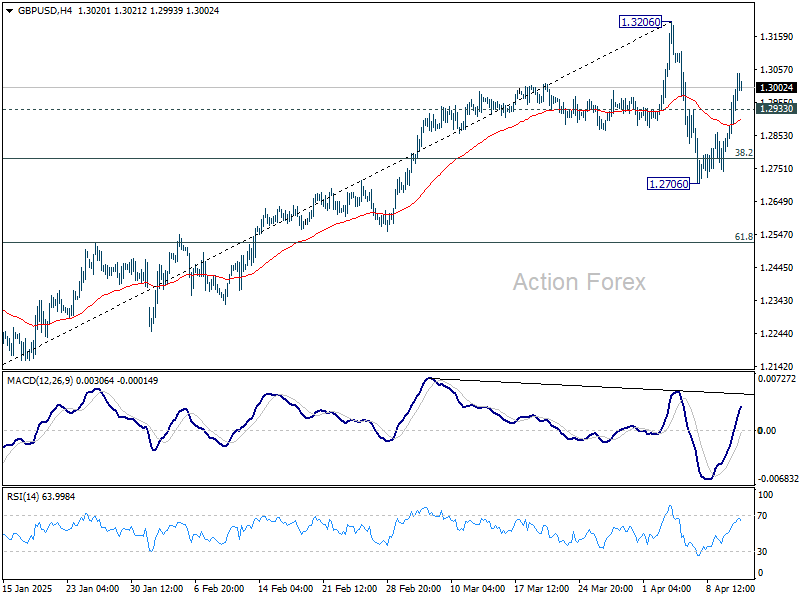Click the 1.29330 level price tag
This screenshot has width=800, height=600.
(x=777, y=109)
